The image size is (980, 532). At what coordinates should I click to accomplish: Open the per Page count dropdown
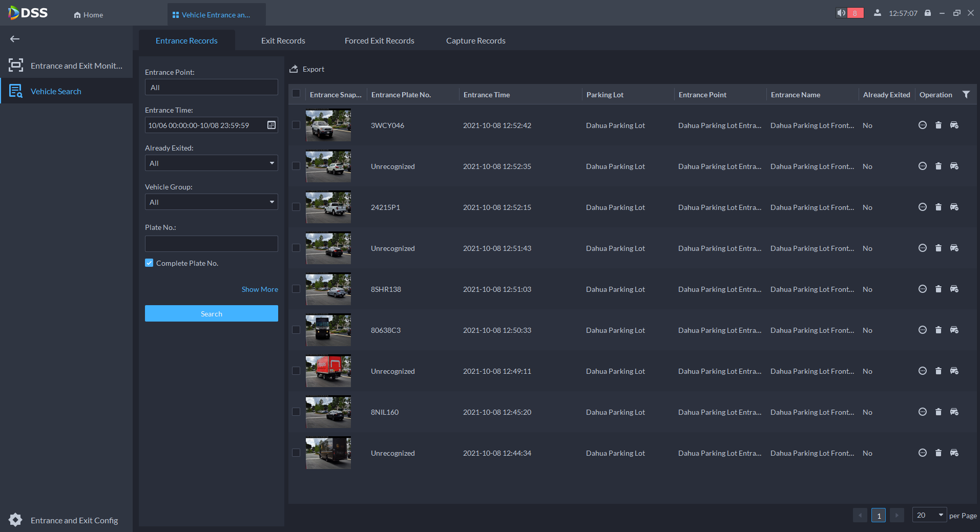pyautogui.click(x=929, y=515)
